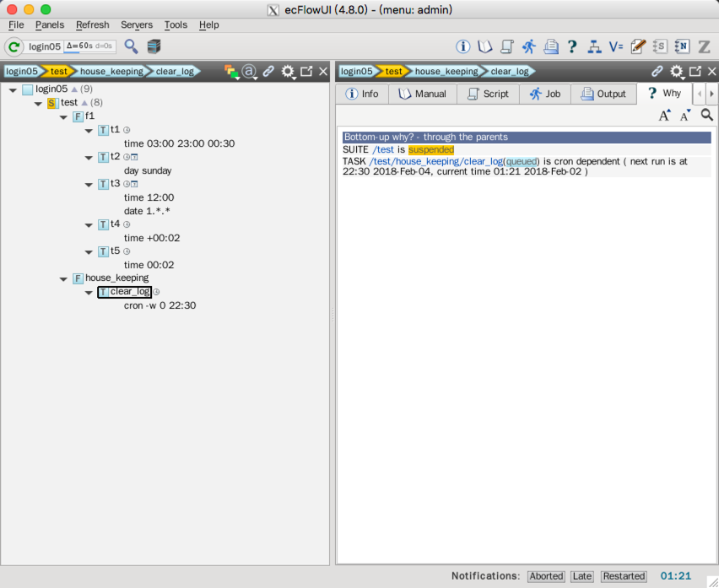Open node state filter icon in tree panel

231,72
